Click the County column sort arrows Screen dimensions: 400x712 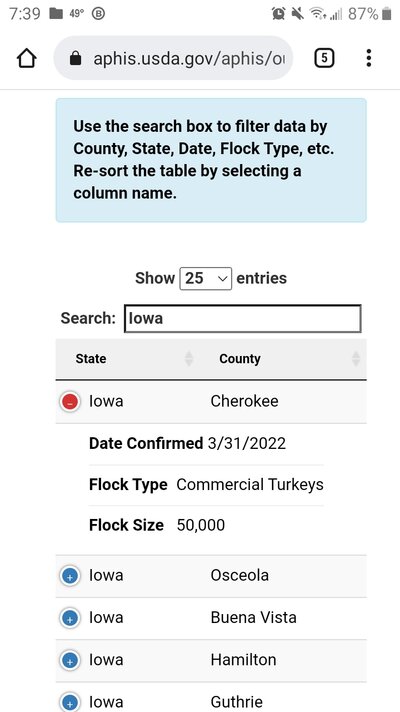pyautogui.click(x=356, y=359)
